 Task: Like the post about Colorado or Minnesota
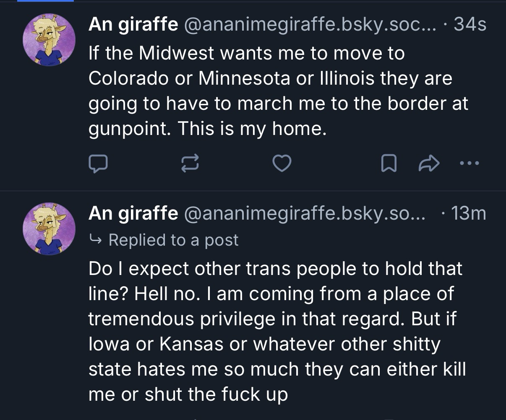282,163
